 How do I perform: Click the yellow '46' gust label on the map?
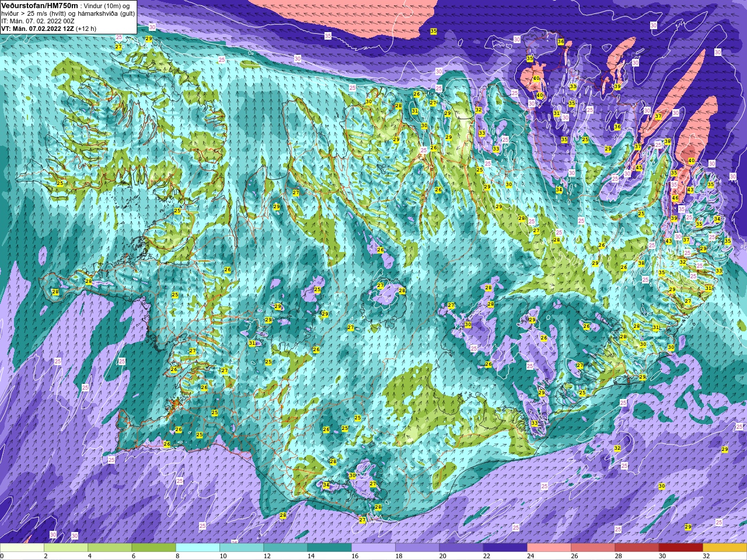(675, 198)
